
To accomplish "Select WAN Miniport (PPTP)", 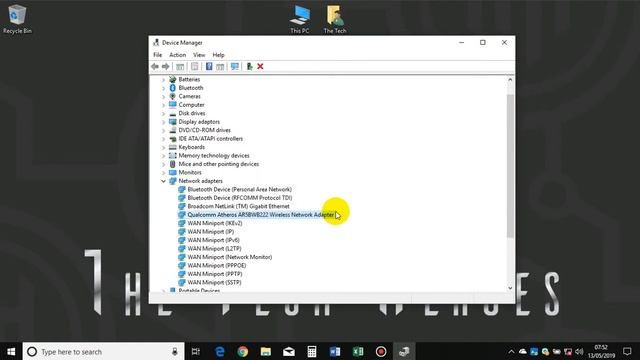I will pyautogui.click(x=215, y=274).
